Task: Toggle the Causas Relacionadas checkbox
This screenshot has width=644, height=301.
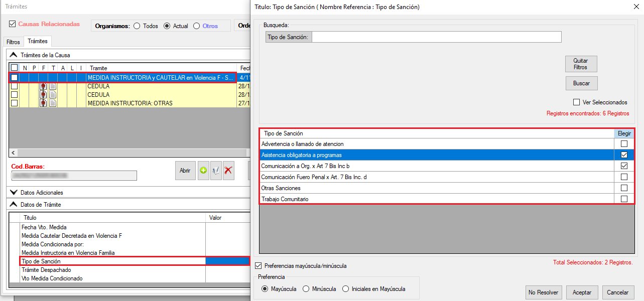Action: point(13,24)
